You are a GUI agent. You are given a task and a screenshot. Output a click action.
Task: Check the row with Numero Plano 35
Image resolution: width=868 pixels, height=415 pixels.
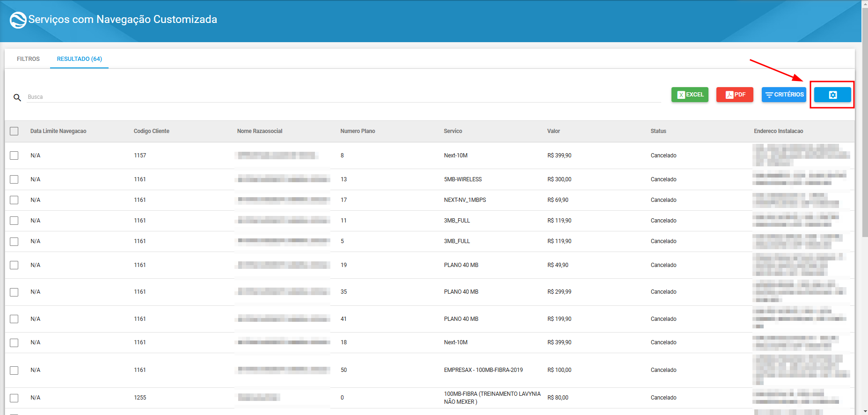14,292
